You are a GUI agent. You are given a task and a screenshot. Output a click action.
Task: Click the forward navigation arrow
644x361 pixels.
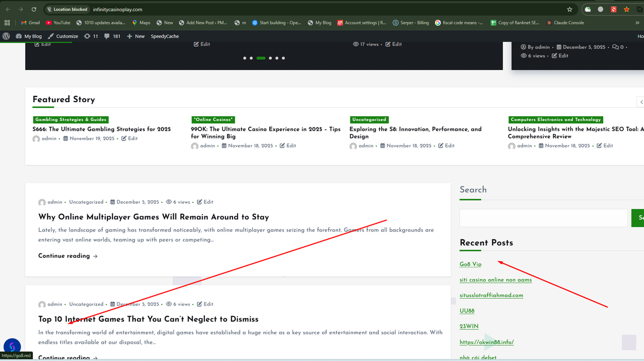tap(21, 9)
